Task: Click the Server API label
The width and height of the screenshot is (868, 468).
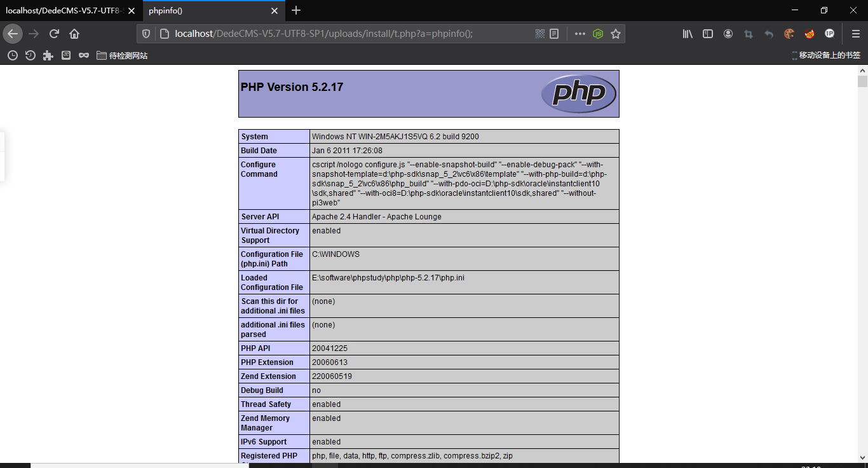Action: (260, 217)
